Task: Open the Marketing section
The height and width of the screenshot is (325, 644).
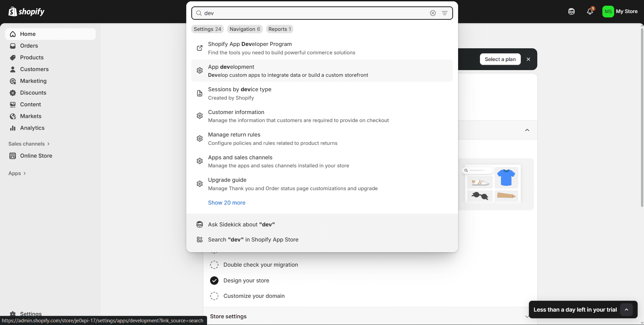Action: tap(50, 81)
